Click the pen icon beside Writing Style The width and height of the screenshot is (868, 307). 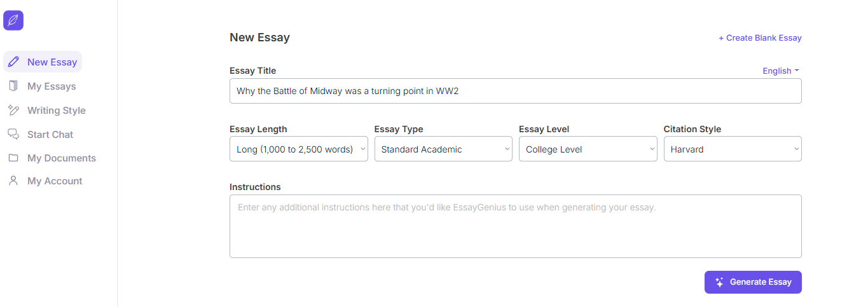point(13,110)
